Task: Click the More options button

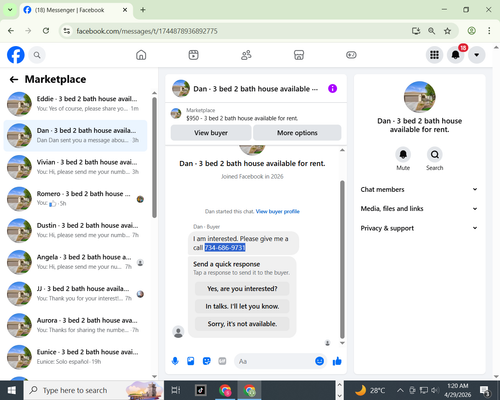Action: pyautogui.click(x=297, y=133)
